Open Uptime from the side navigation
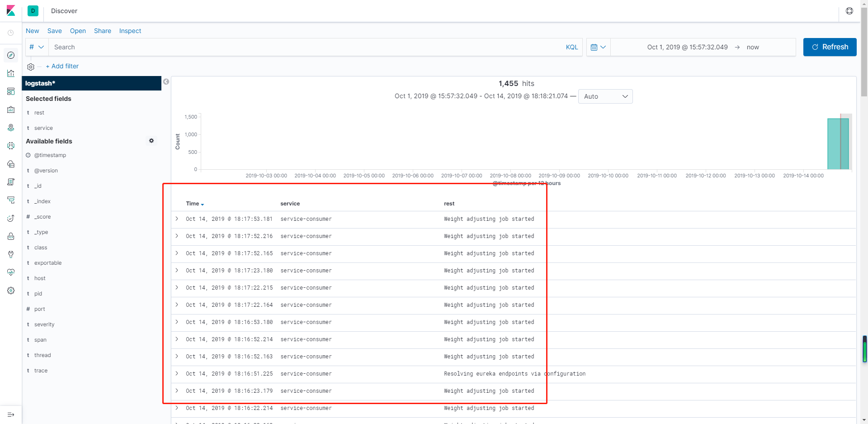The image size is (868, 424). click(11, 218)
